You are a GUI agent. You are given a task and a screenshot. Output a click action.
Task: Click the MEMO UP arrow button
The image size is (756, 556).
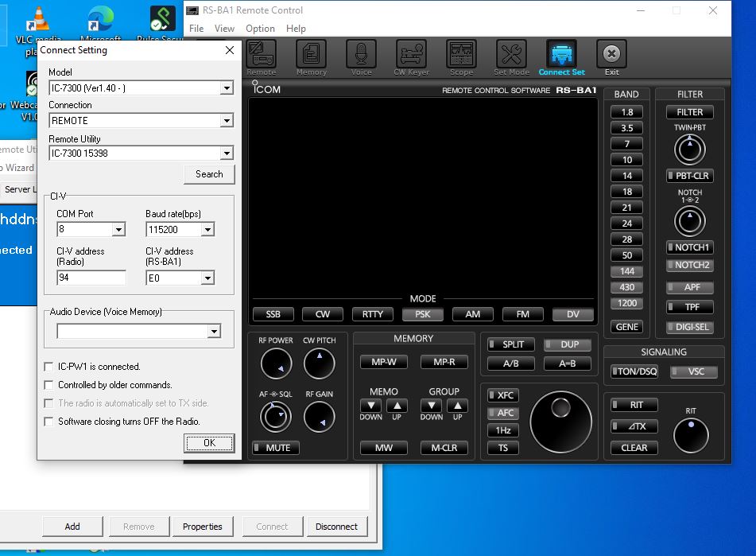point(397,406)
